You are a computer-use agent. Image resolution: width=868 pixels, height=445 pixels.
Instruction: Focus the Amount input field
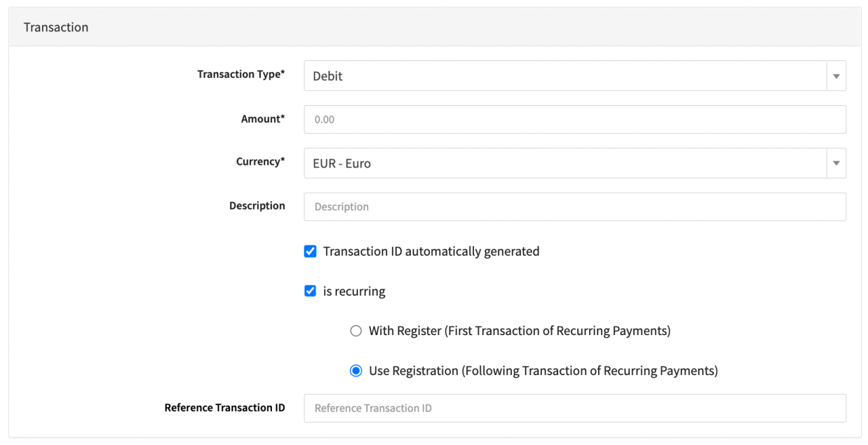(574, 119)
